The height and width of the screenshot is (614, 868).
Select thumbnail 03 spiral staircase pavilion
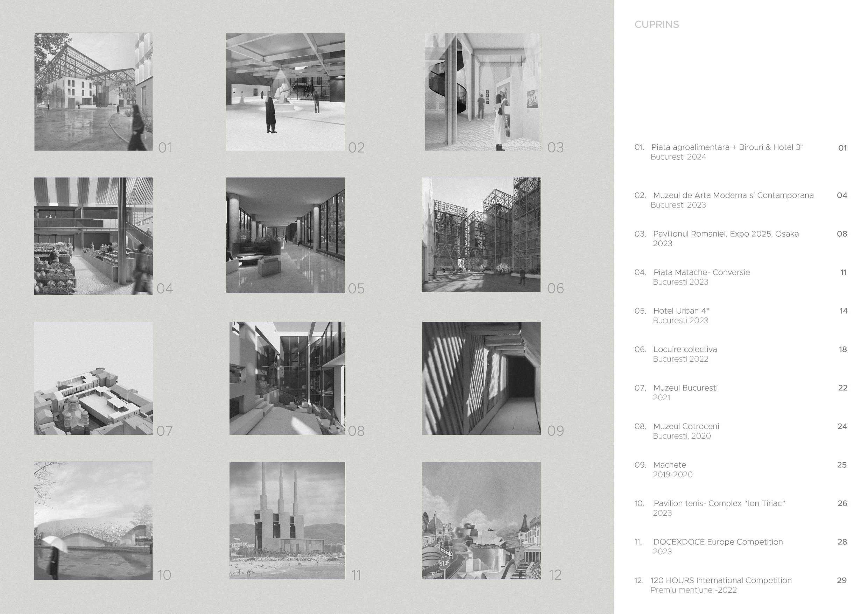tap(483, 92)
